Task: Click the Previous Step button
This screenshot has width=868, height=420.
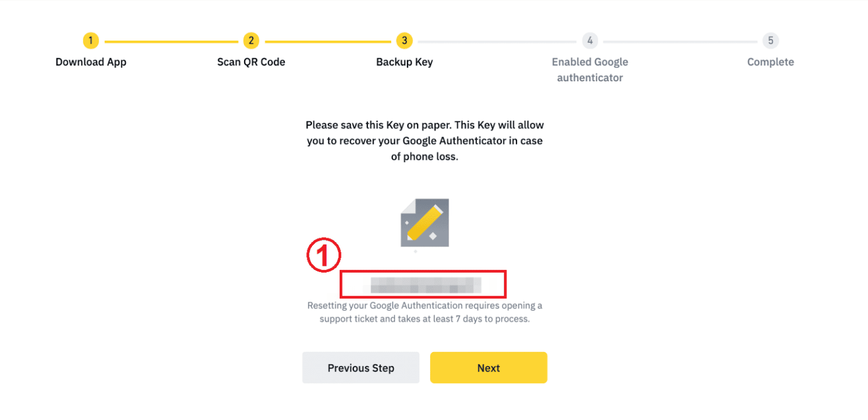Action: tap(361, 368)
